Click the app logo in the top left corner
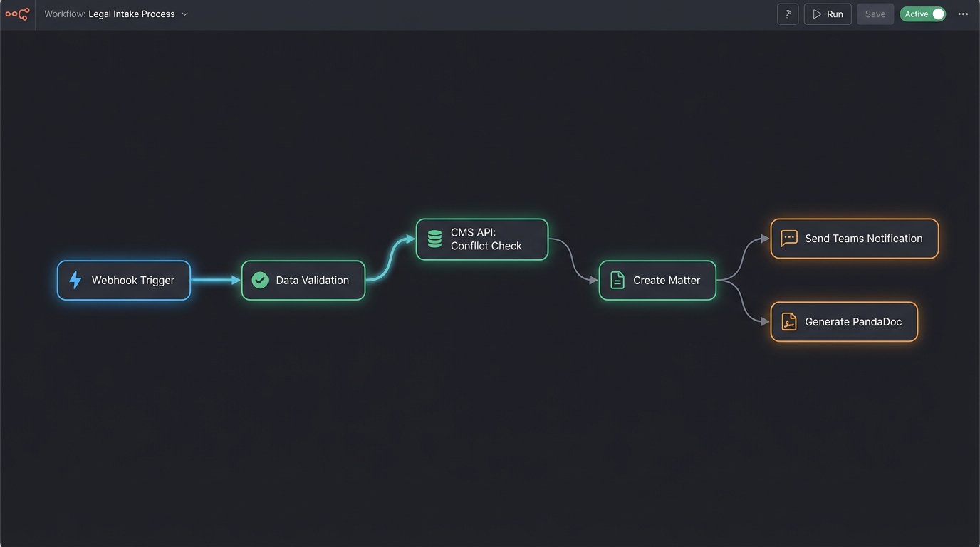 pyautogui.click(x=17, y=14)
